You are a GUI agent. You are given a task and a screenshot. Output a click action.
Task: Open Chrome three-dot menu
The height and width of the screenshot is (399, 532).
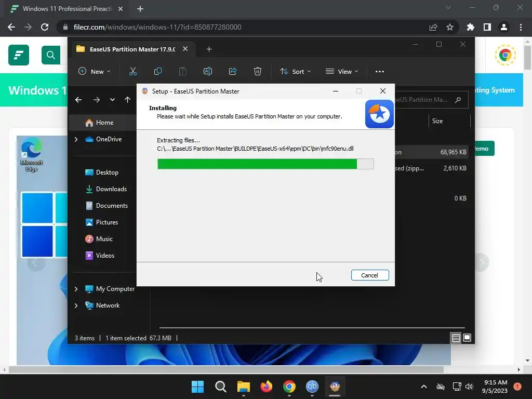(x=521, y=27)
